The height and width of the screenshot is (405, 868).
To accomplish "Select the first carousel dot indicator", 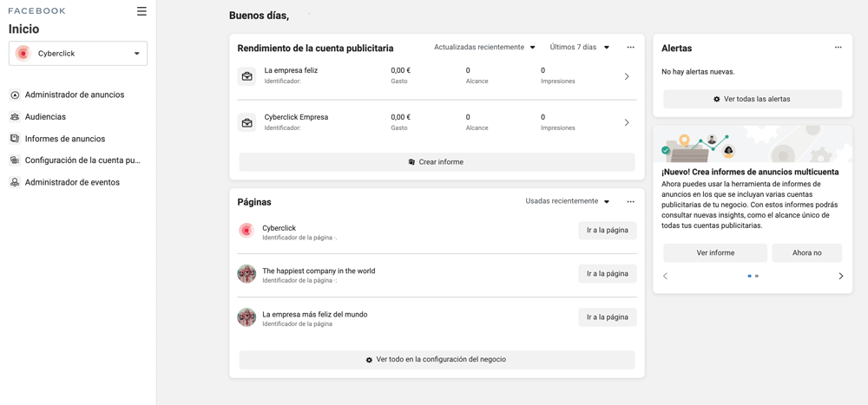I will pyautogui.click(x=750, y=276).
